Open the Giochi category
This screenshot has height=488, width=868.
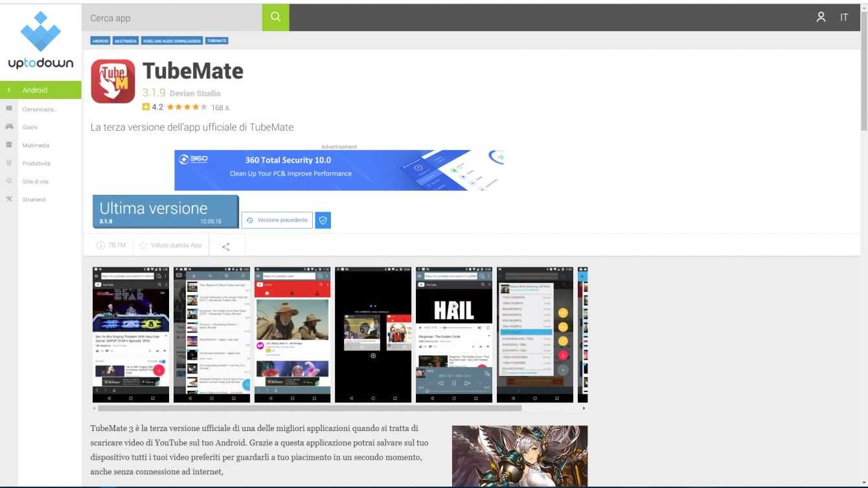(30, 127)
